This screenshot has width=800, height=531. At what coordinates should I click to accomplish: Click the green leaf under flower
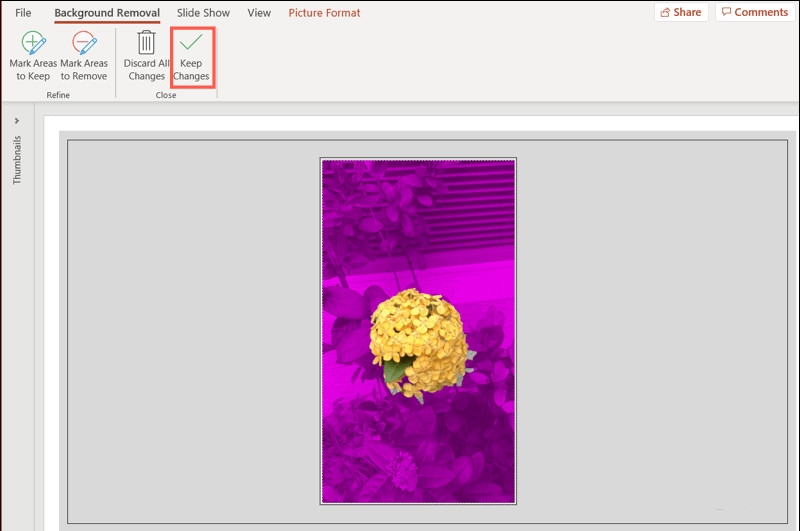pyautogui.click(x=397, y=369)
